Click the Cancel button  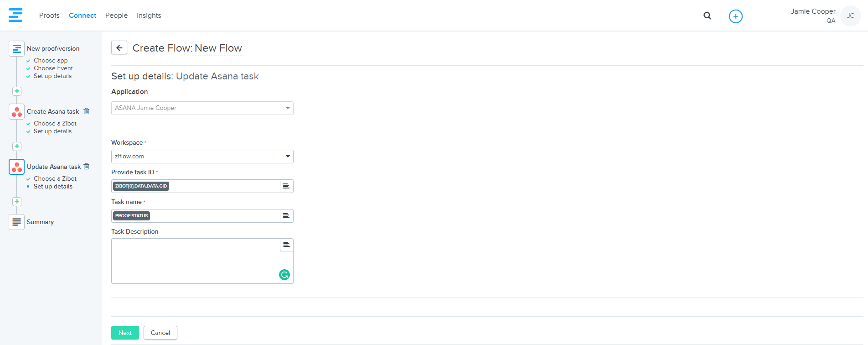coord(160,333)
